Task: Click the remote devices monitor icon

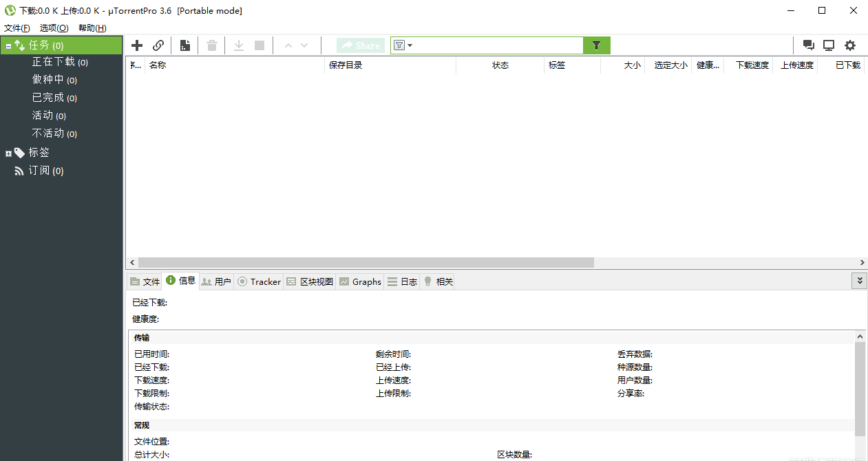Action: click(829, 45)
